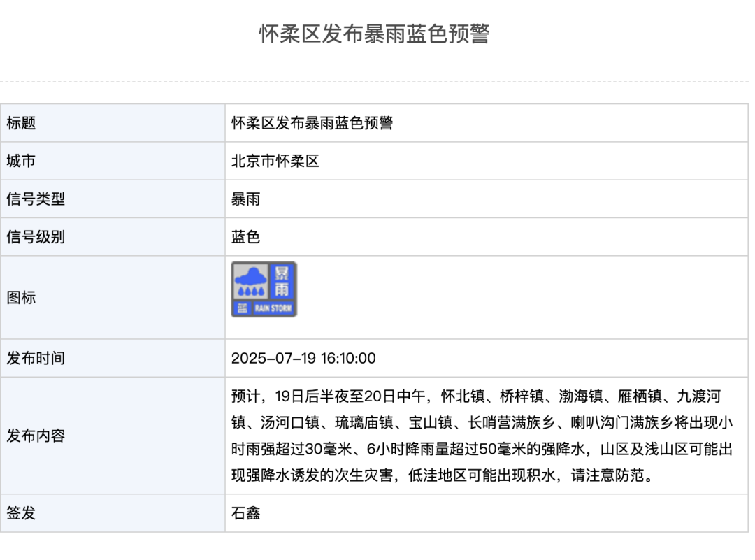Screen dimensions: 755x560
Task: Select the signal type value 暴雨
Action: (x=245, y=199)
